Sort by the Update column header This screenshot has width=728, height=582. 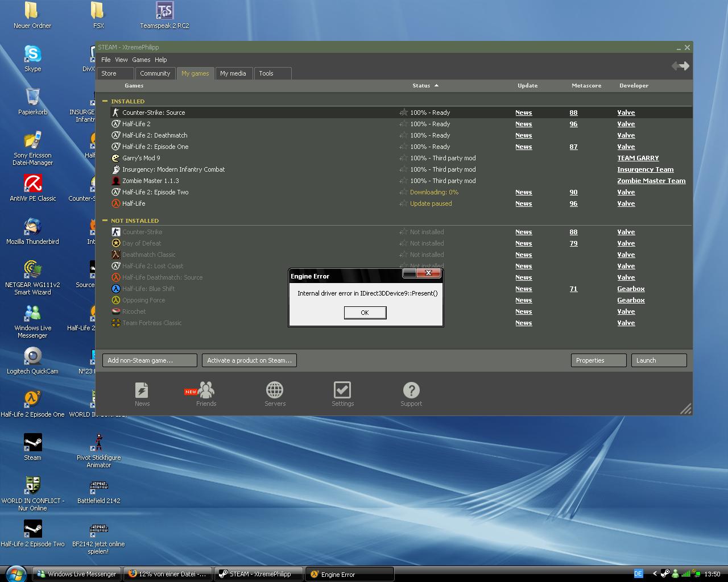click(x=527, y=86)
